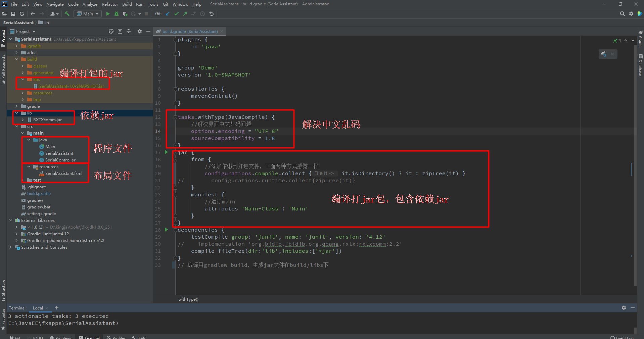Open SerialController class in tree
Image resolution: width=644 pixels, height=339 pixels.
(x=60, y=160)
